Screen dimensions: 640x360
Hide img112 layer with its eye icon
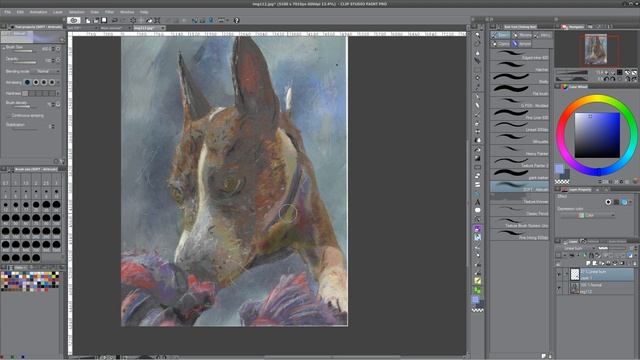point(559,288)
